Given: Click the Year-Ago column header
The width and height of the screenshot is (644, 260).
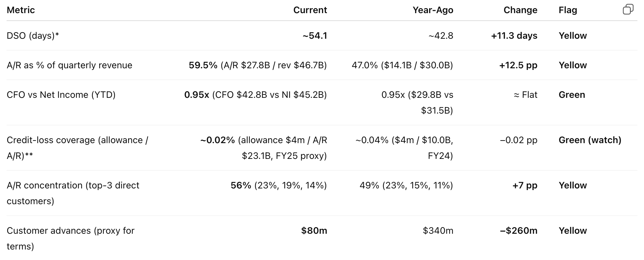Looking at the screenshot, I should [x=433, y=10].
